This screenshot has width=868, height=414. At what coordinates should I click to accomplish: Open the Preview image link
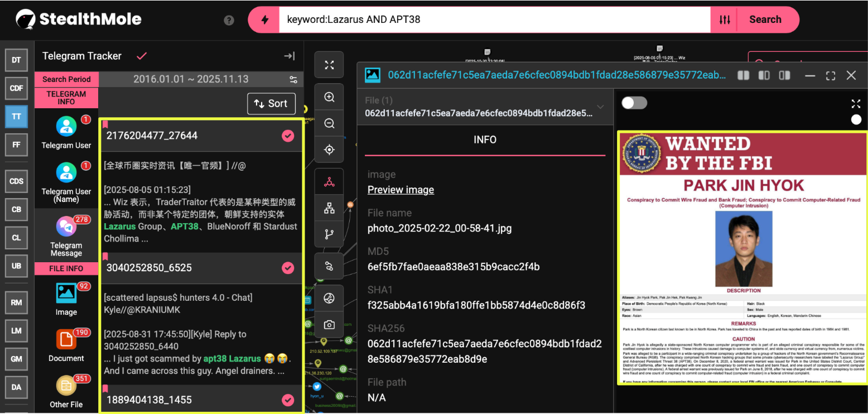point(401,190)
